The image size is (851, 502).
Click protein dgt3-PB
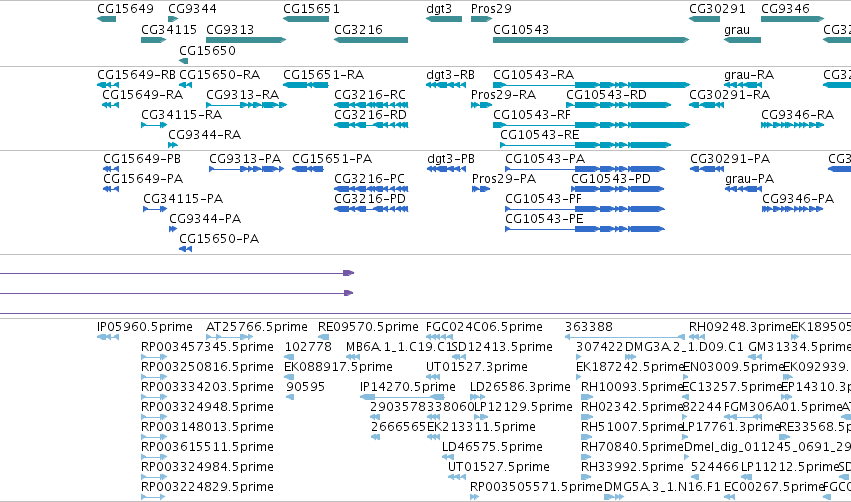(x=446, y=169)
